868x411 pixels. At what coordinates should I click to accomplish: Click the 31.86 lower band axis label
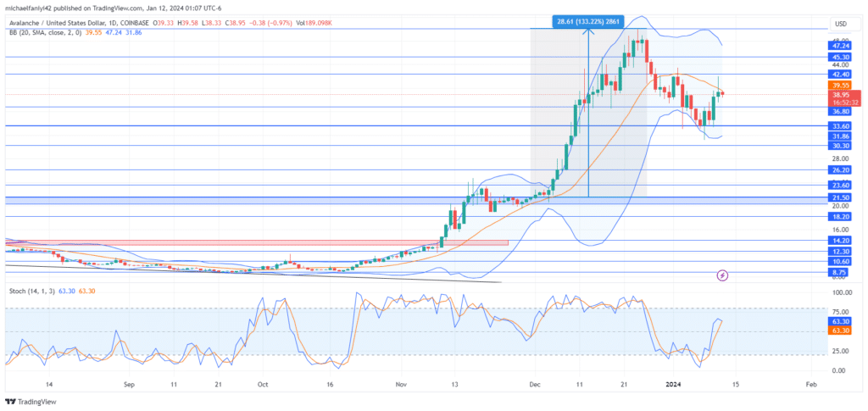pyautogui.click(x=841, y=136)
